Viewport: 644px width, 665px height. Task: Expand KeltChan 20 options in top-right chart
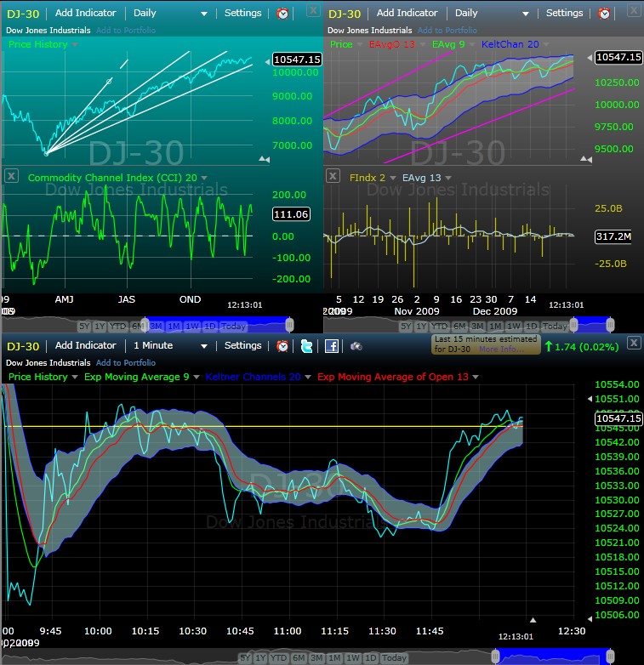pyautogui.click(x=546, y=44)
